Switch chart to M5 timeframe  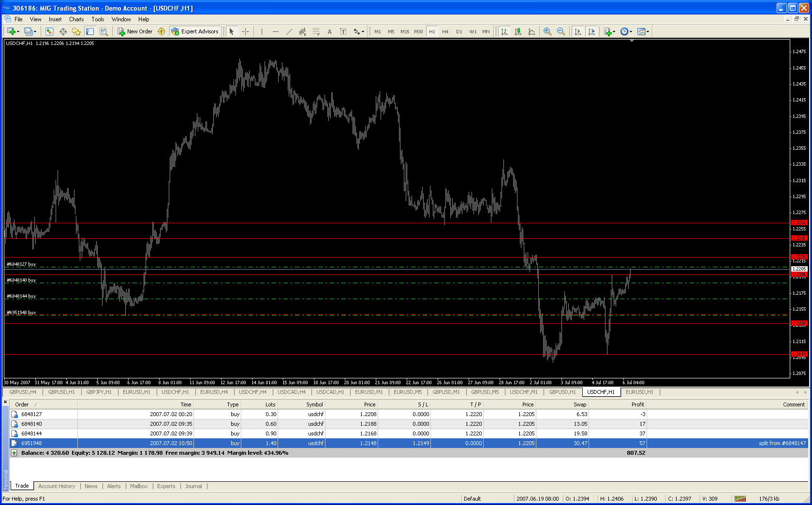(x=391, y=31)
